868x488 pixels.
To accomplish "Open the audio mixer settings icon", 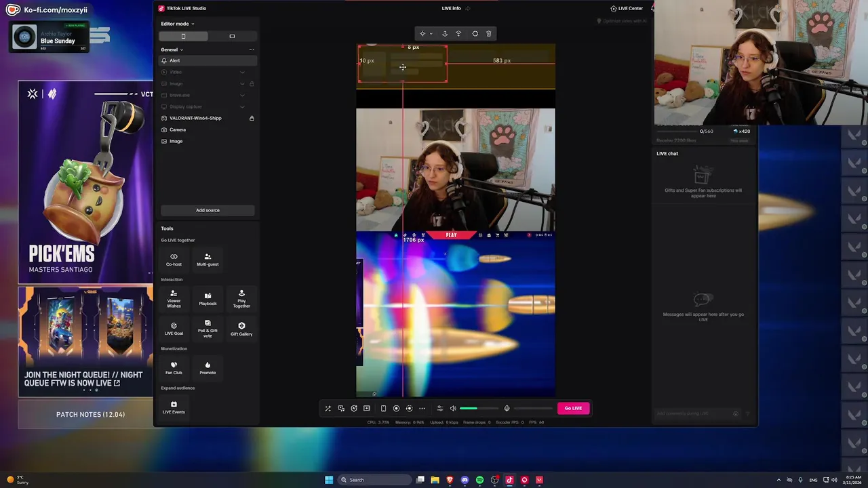I will tap(439, 408).
